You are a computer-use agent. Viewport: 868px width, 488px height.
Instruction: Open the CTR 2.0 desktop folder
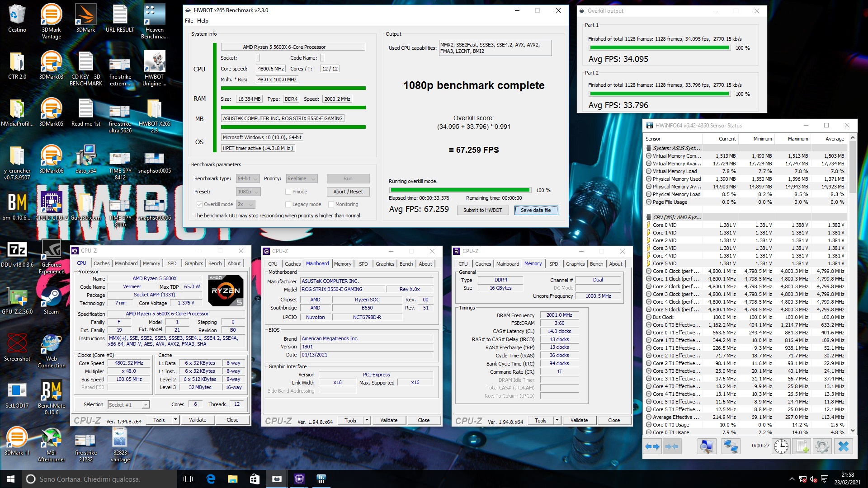pos(17,66)
